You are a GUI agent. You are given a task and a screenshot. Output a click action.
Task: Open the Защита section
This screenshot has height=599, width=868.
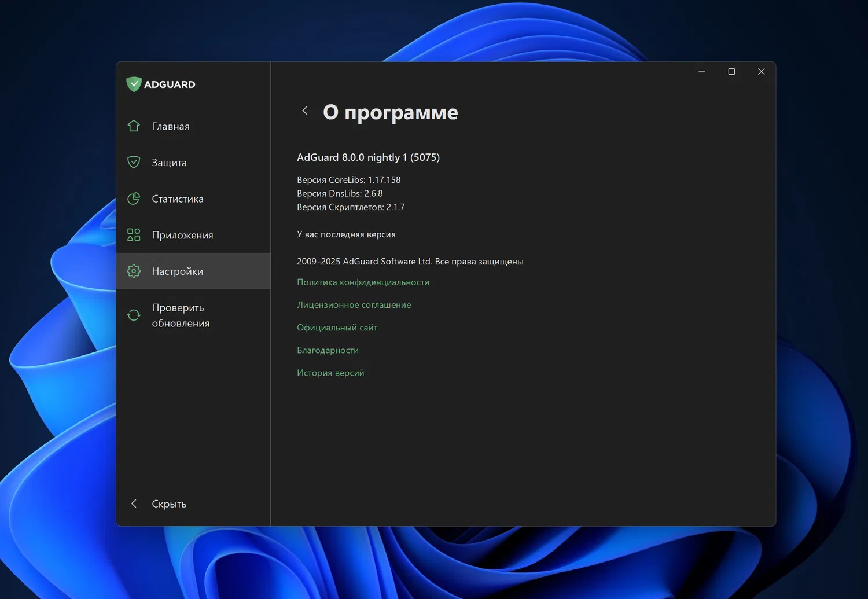[193, 163]
